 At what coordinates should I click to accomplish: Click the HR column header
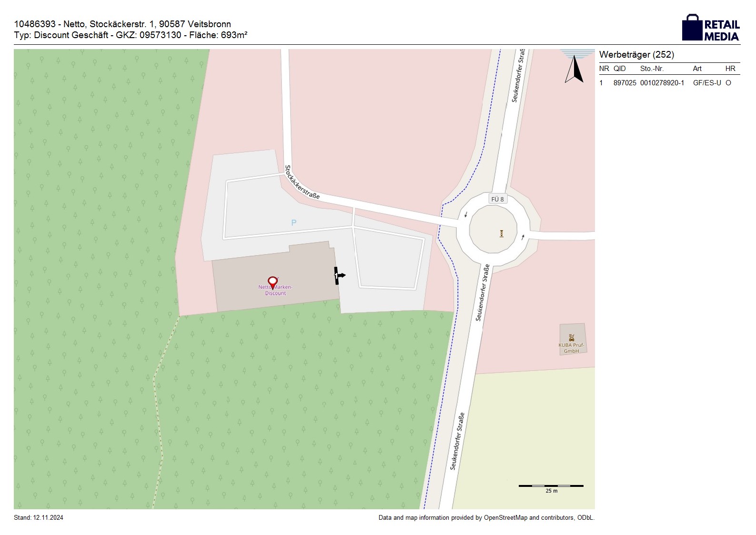pyautogui.click(x=730, y=69)
